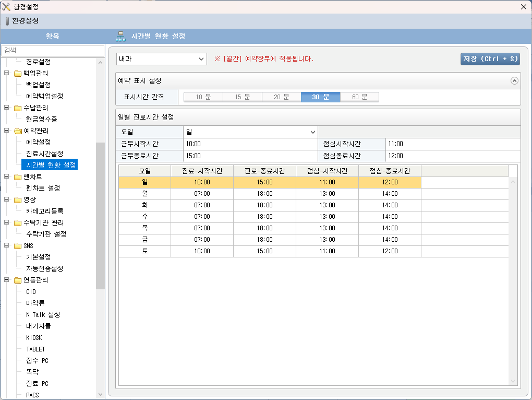Click the SMS folder icon
This screenshot has height=400, width=532.
coord(18,246)
